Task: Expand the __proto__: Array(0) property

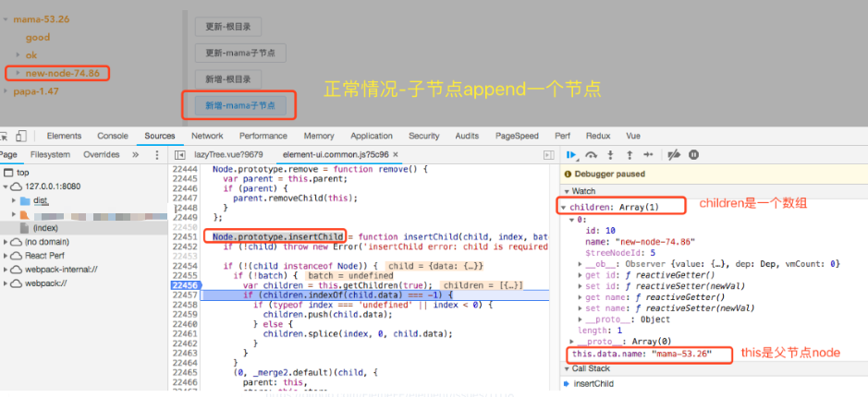Action: (x=572, y=342)
